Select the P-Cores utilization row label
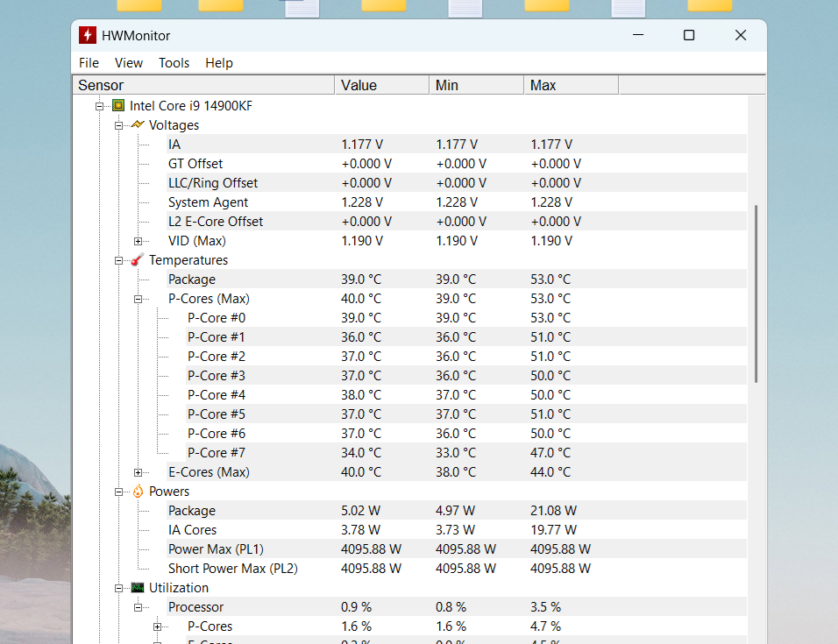The width and height of the screenshot is (838, 644). click(x=209, y=626)
